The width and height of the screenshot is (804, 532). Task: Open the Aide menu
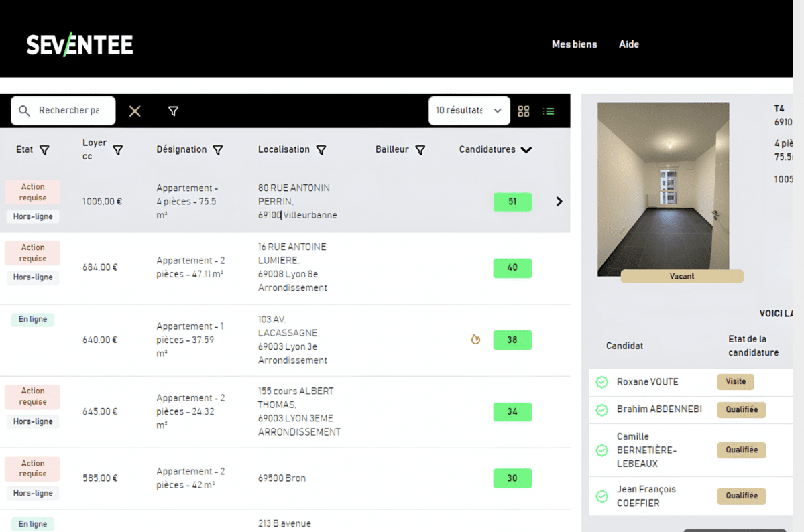point(629,44)
